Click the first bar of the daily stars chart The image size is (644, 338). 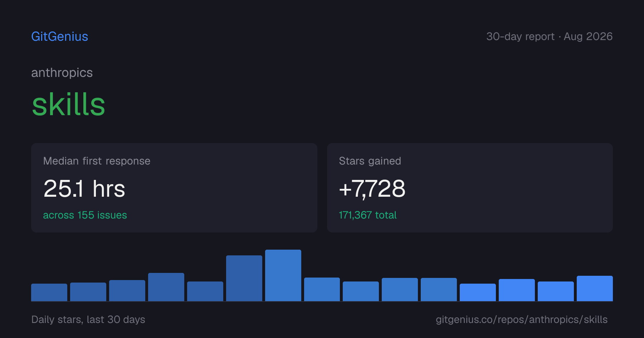click(x=49, y=292)
